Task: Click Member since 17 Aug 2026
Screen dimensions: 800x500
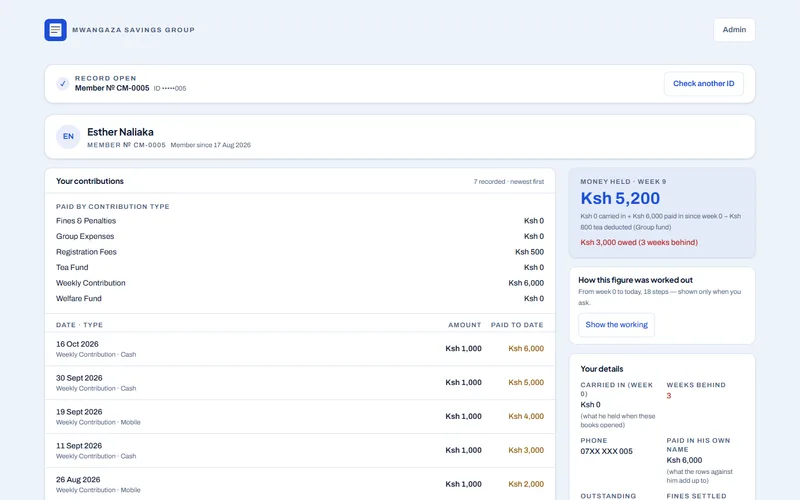Action: [x=211, y=145]
